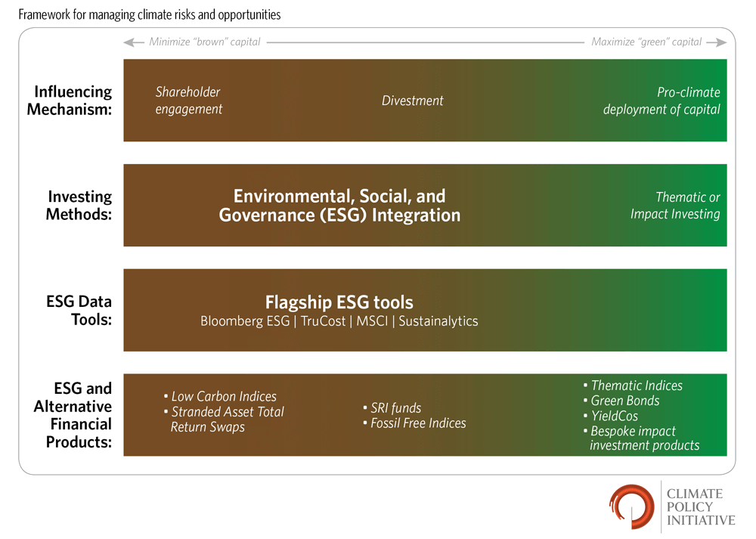Click the 'Divestment' text
756x539 pixels.
coord(412,101)
